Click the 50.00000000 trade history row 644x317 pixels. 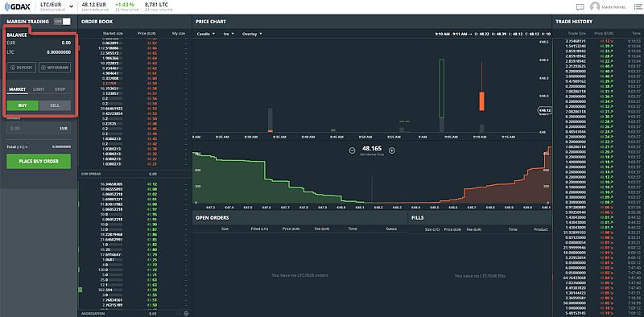click(597, 303)
